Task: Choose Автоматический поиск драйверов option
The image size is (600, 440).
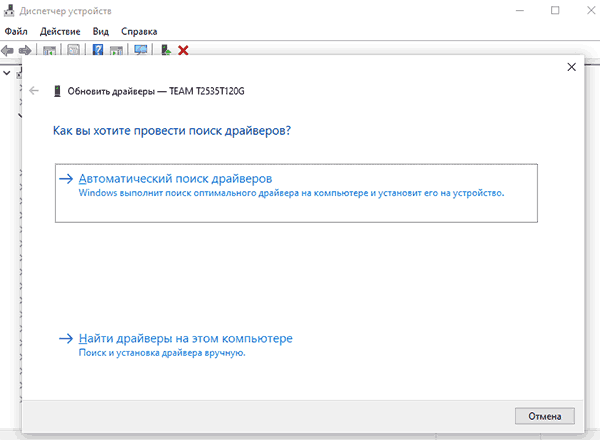Action: pyautogui.click(x=296, y=193)
